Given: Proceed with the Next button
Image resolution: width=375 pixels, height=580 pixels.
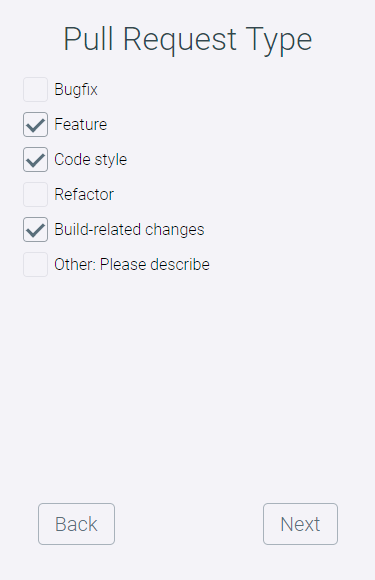Looking at the screenshot, I should pos(300,524).
